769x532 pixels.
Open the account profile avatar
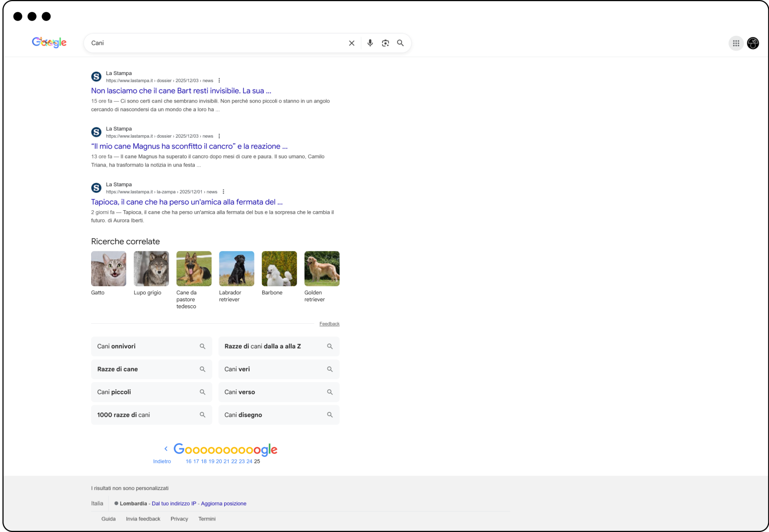pos(753,43)
